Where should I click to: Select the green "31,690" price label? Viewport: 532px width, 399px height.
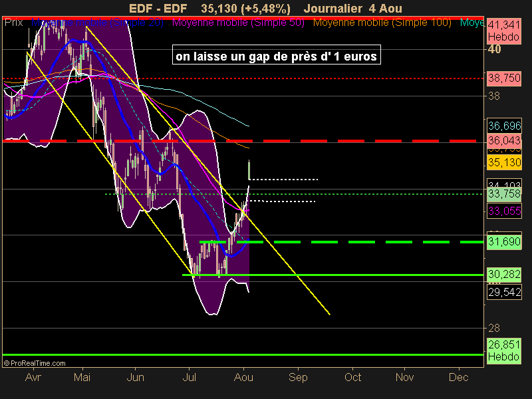coord(504,242)
